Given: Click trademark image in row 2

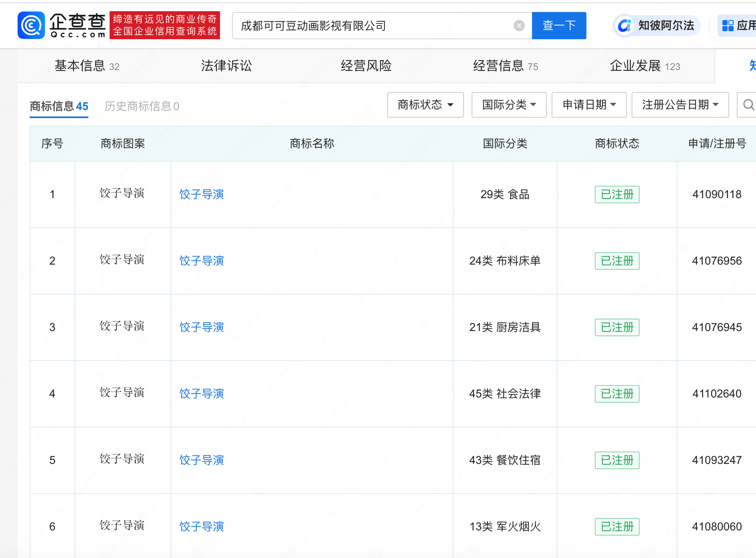Looking at the screenshot, I should pos(122,259).
